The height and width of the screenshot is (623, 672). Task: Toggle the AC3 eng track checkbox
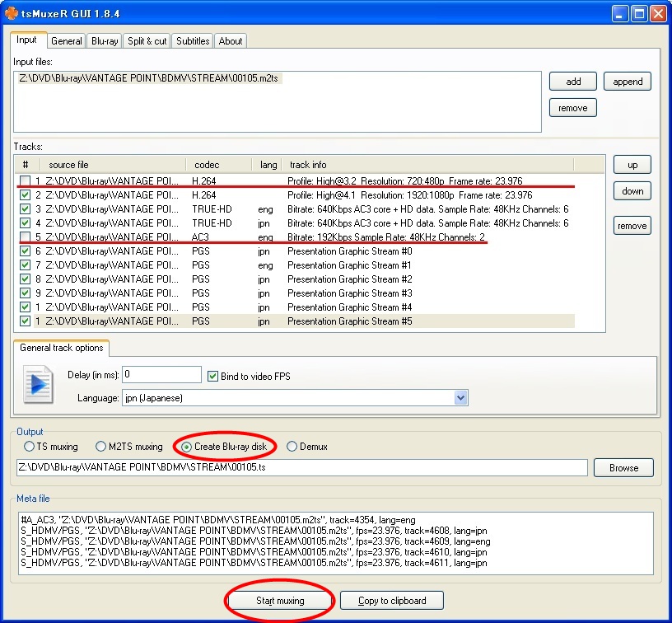click(x=26, y=237)
